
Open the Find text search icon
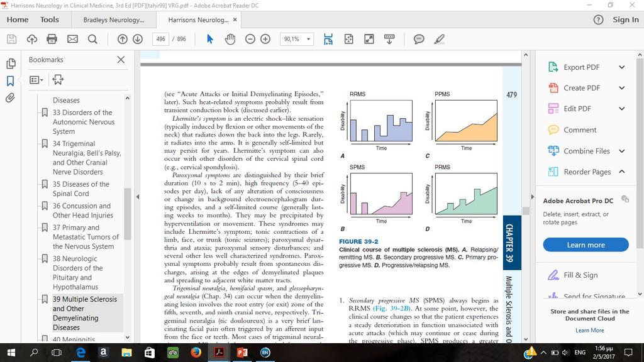93,39
